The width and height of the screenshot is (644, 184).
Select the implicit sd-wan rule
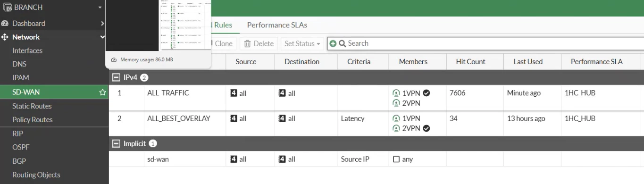pos(158,159)
